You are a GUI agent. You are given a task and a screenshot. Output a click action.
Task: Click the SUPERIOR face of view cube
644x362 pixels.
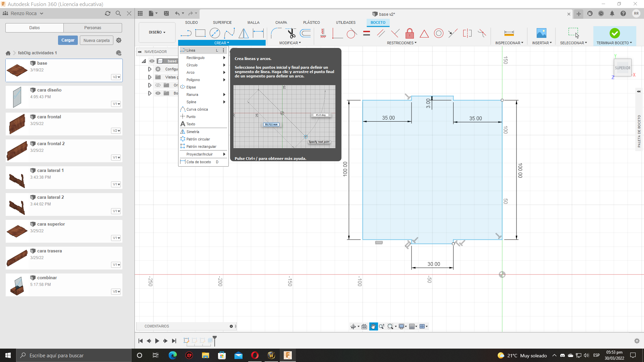(x=623, y=68)
